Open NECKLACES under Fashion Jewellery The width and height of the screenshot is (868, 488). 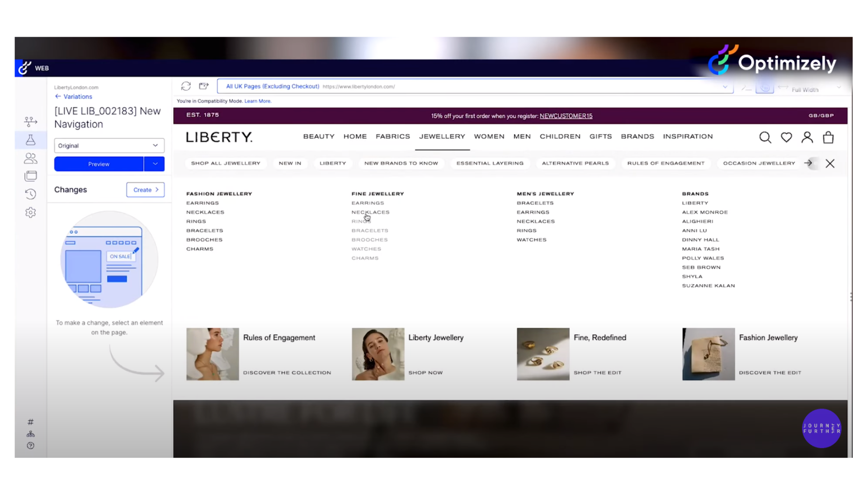pyautogui.click(x=205, y=212)
